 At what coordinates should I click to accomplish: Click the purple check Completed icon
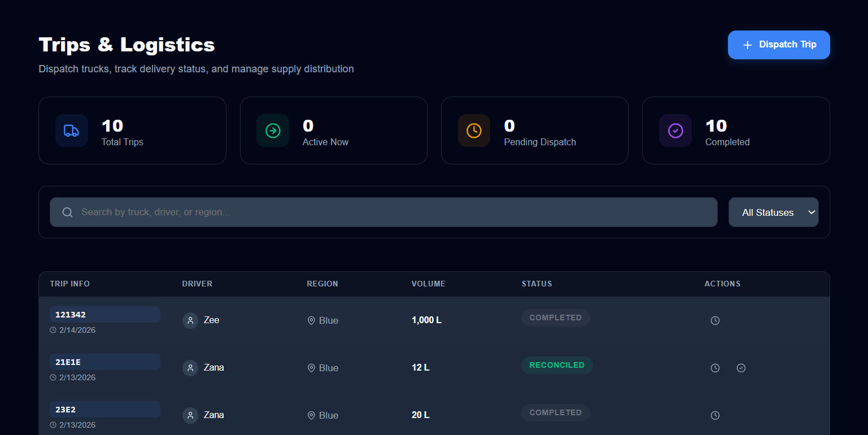pyautogui.click(x=675, y=130)
